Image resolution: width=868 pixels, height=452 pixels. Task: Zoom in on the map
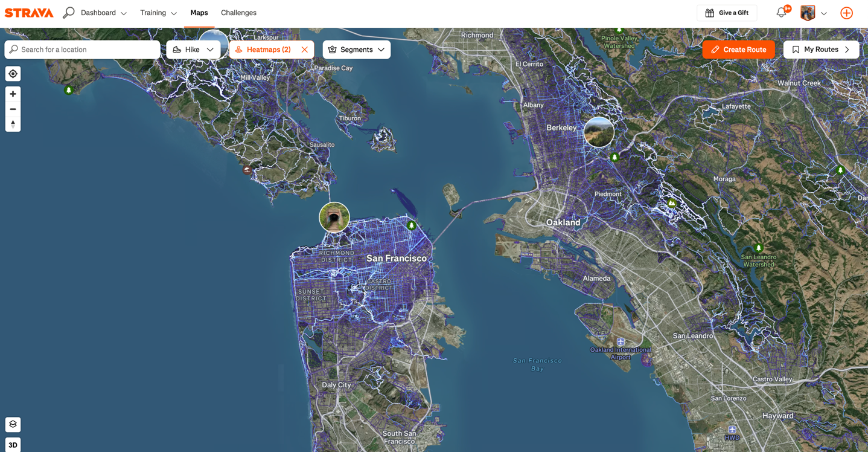13,94
